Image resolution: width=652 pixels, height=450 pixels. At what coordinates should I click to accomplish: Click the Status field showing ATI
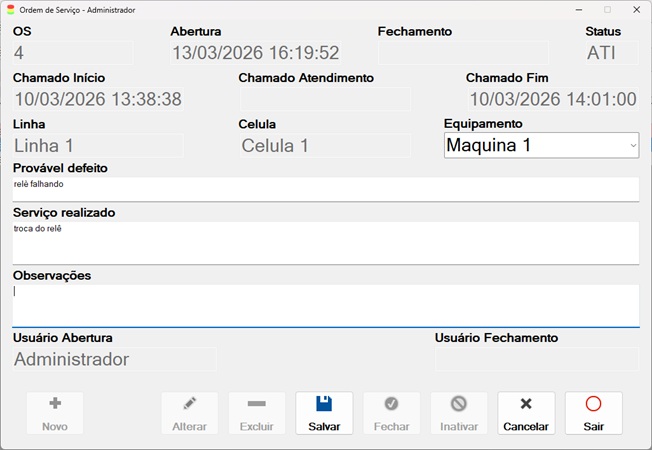click(612, 53)
